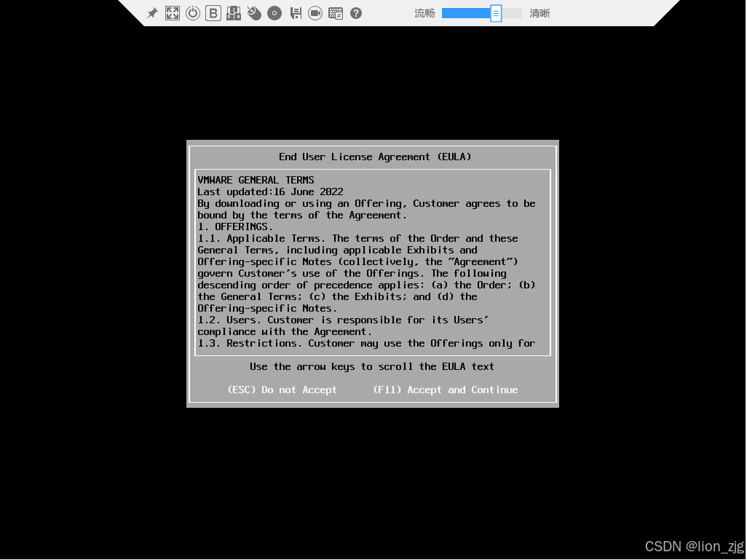Image resolution: width=747 pixels, height=560 pixels.
Task: Click (F11) Accept and Continue
Action: (x=446, y=390)
